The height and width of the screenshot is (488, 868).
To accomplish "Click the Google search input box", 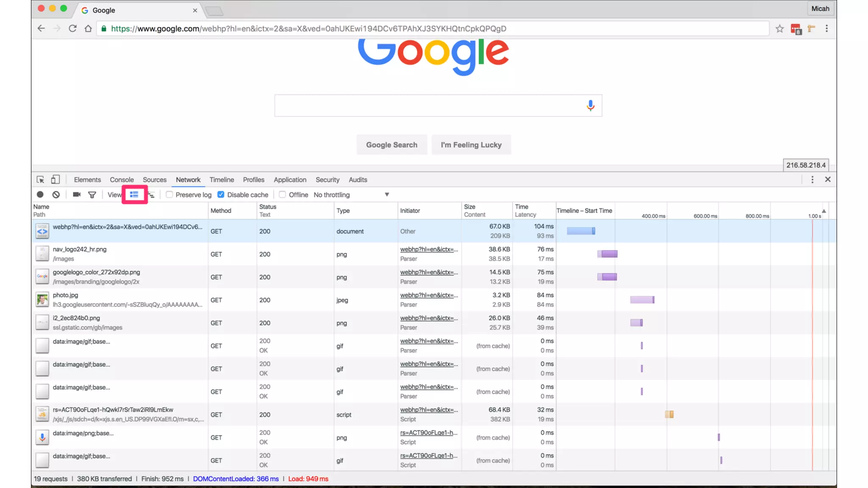I will tap(428, 105).
